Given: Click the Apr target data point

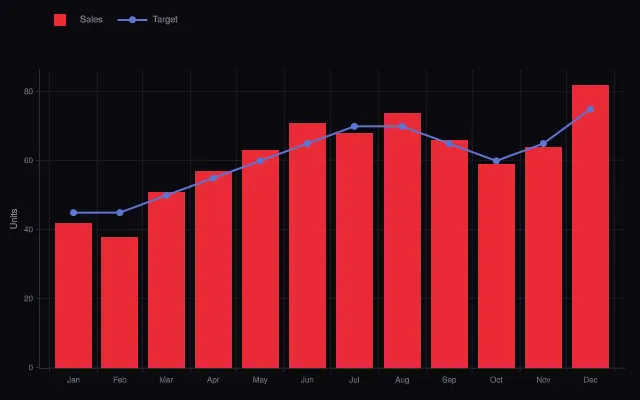Looking at the screenshot, I should (213, 178).
